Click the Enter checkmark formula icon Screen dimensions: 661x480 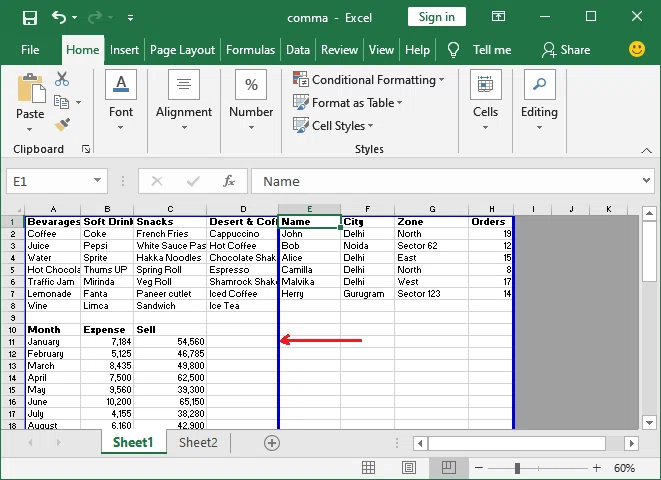click(193, 181)
